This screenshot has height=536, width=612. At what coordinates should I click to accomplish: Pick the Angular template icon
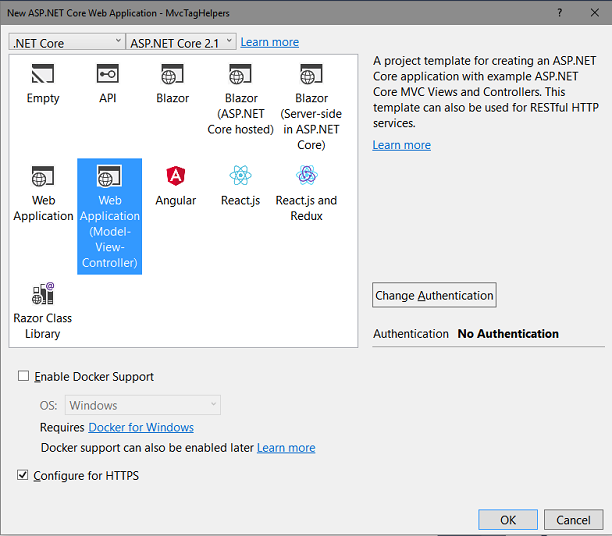(x=176, y=176)
